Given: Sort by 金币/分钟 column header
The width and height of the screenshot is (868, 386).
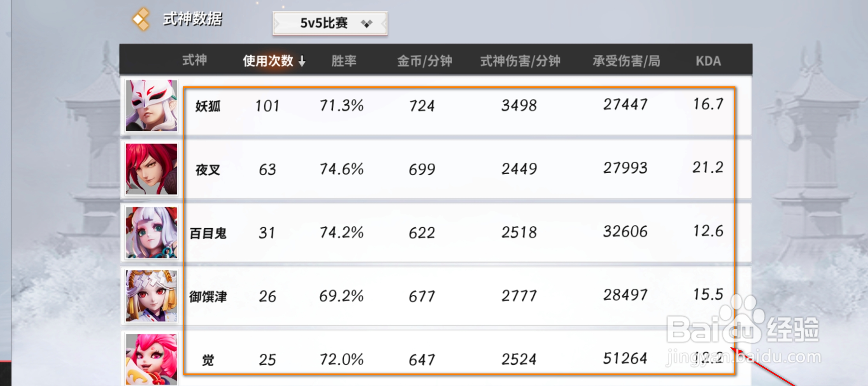Looking at the screenshot, I should click(424, 61).
